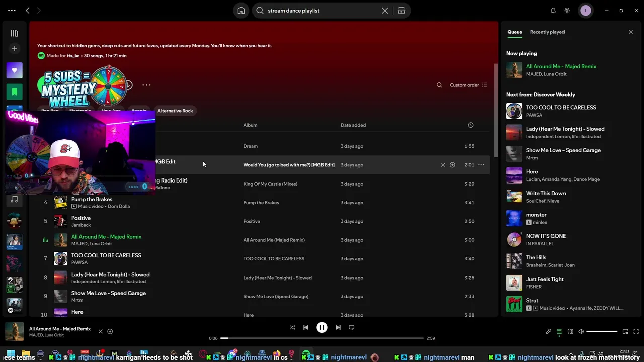Image resolution: width=644 pixels, height=362 pixels.
Task: Open the What's New notifications bell
Action: tap(553, 11)
